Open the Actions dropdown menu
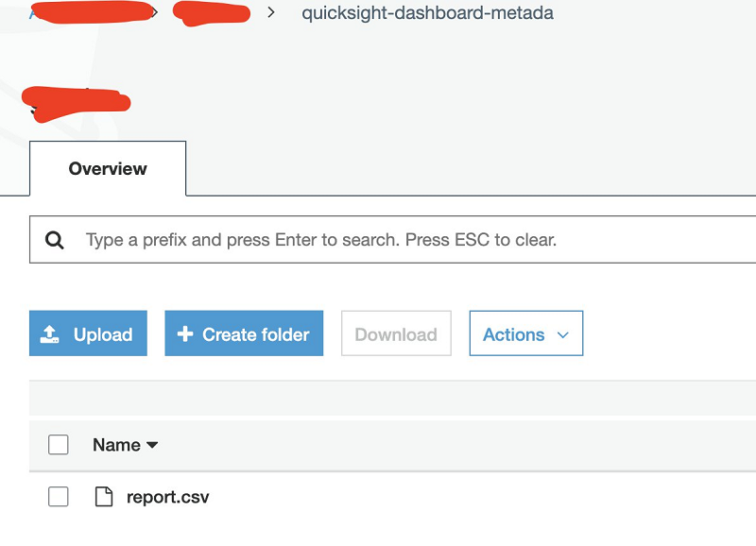756x546 pixels. 526,333
